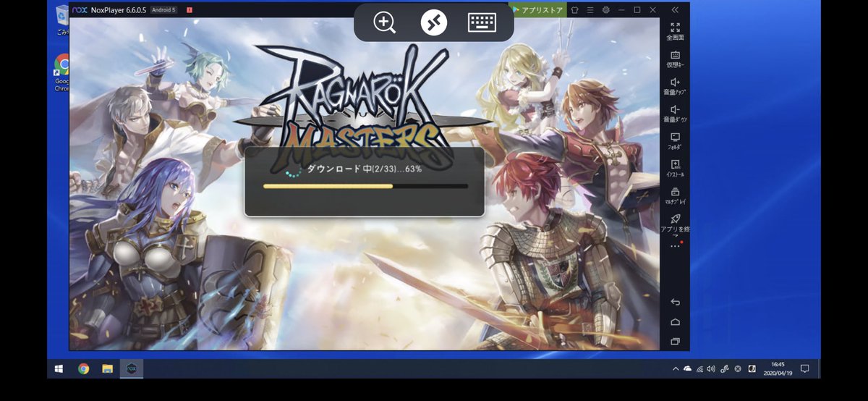This screenshot has height=401, width=868.
Task: Click the speaker volume tray icon
Action: coord(712,368)
